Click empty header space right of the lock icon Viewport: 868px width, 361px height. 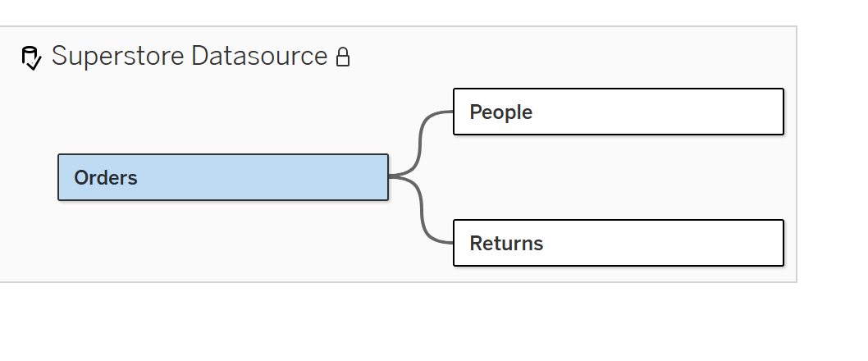[x=574, y=57]
